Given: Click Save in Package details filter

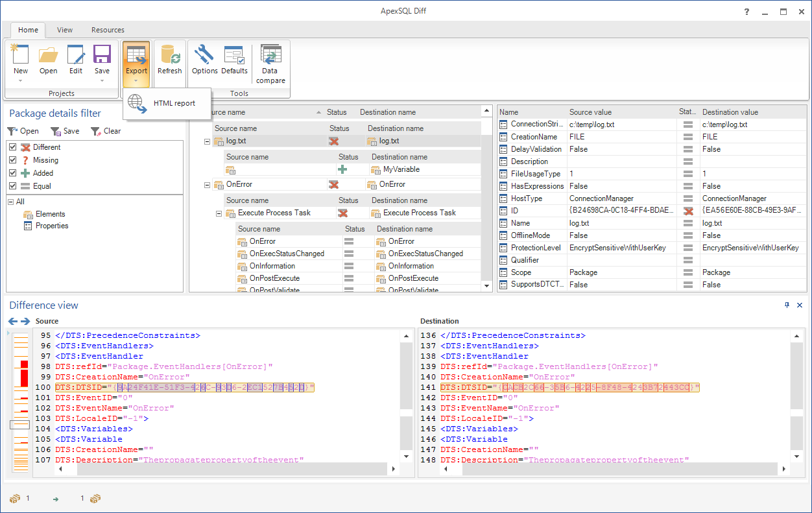Looking at the screenshot, I should 65,131.
